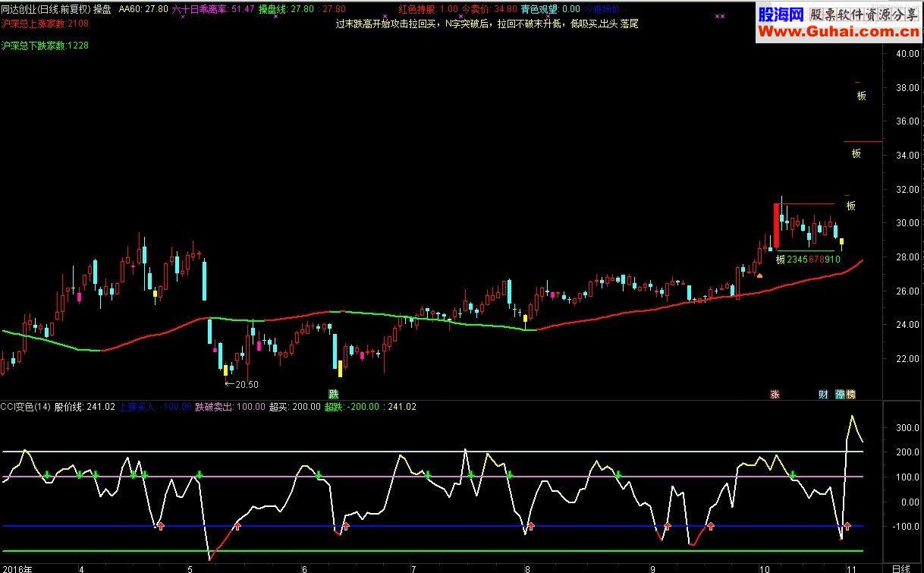Click the 2016年 label on the time axis
Viewport: 924px width, 573px height.
point(17,568)
